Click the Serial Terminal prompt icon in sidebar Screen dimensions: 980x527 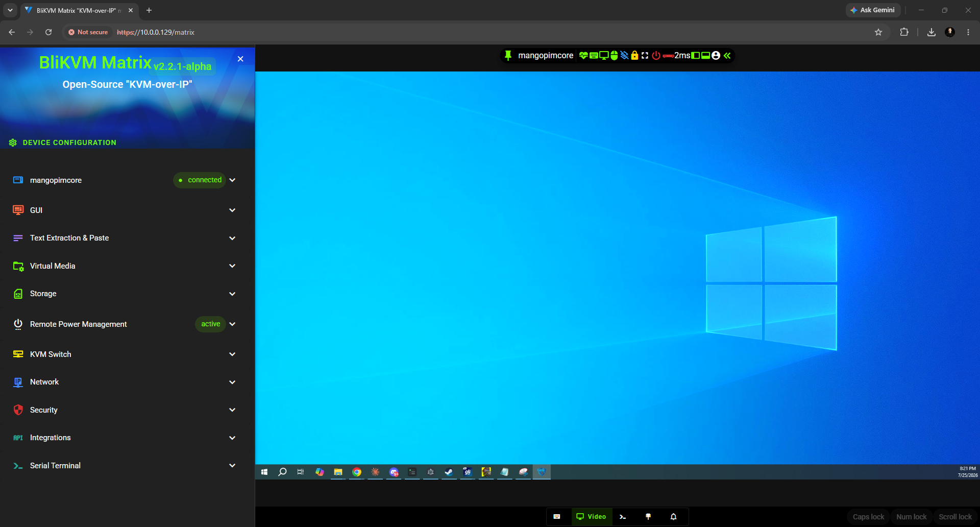(x=18, y=466)
